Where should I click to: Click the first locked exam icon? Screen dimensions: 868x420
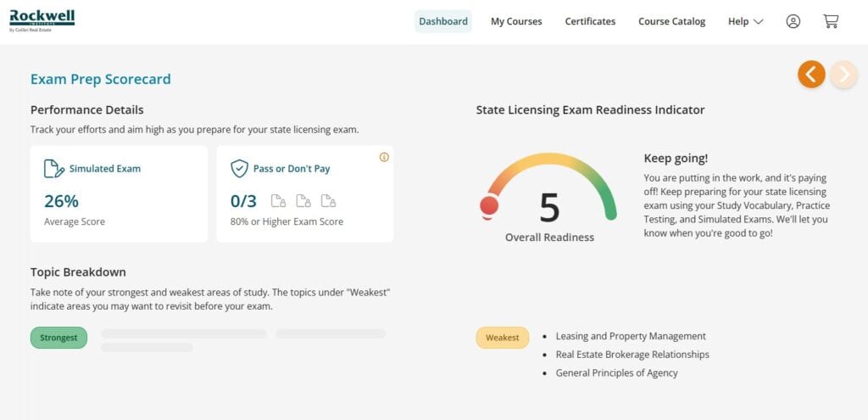[278, 201]
